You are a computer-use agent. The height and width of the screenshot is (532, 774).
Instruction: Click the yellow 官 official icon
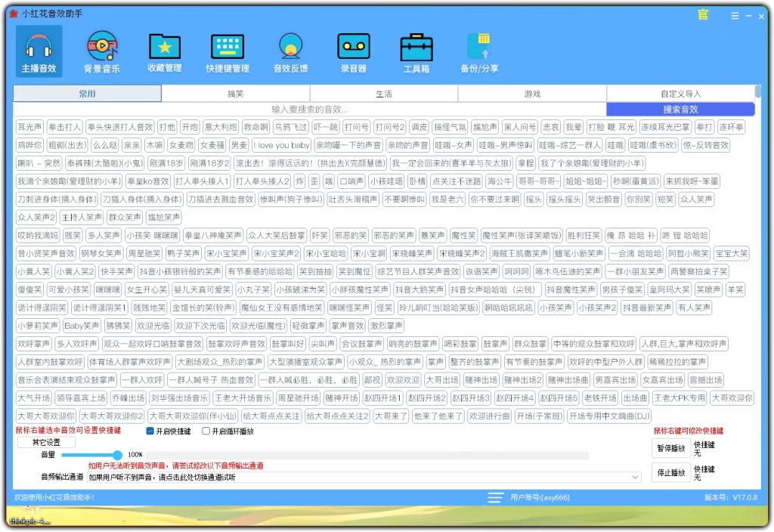point(702,14)
